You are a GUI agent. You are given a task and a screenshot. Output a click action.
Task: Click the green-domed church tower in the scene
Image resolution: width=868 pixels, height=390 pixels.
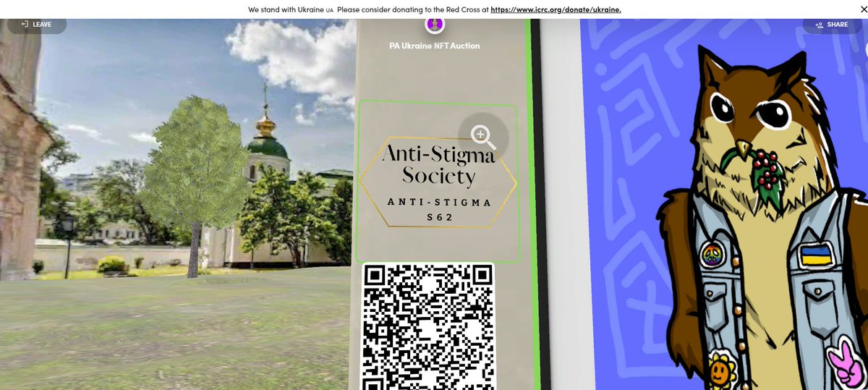pyautogui.click(x=267, y=141)
